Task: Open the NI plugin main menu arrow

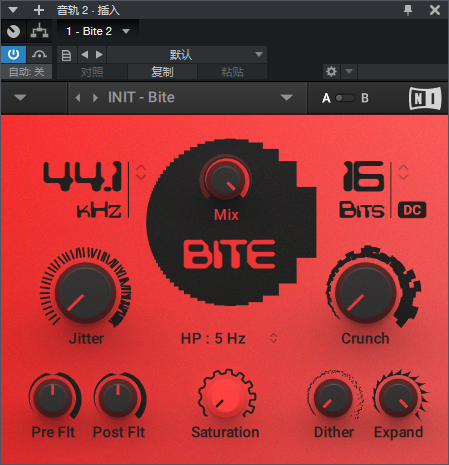Action: [20, 98]
